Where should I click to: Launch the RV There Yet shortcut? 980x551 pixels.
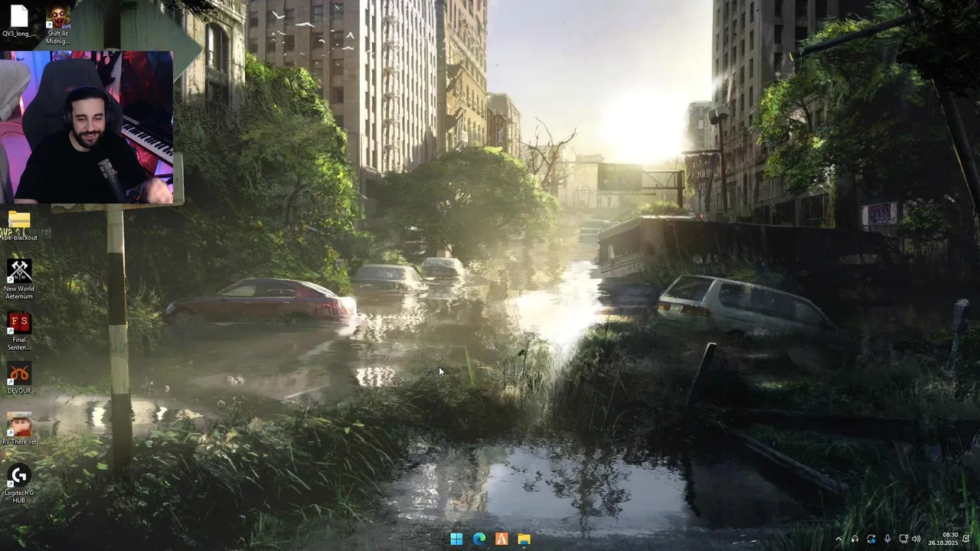pos(19,429)
